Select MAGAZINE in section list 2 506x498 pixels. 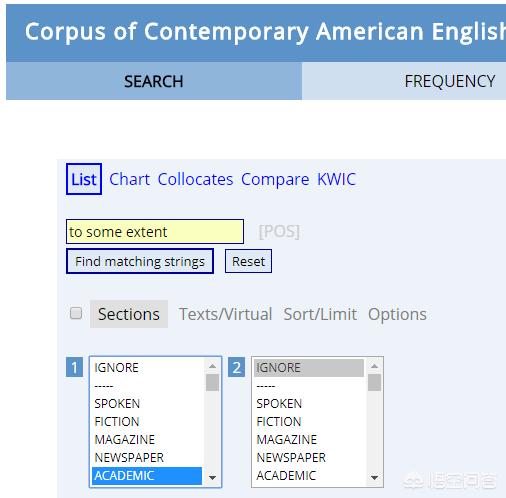point(309,439)
